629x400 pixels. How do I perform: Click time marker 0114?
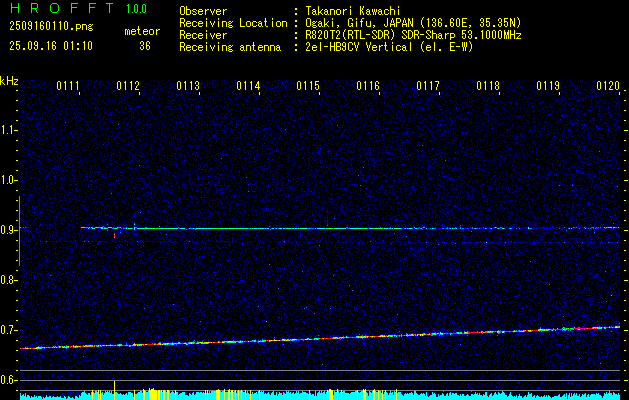248,86
